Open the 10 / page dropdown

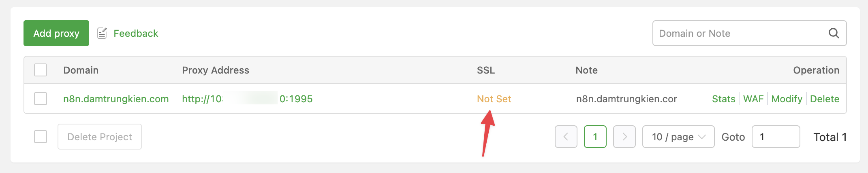click(678, 137)
